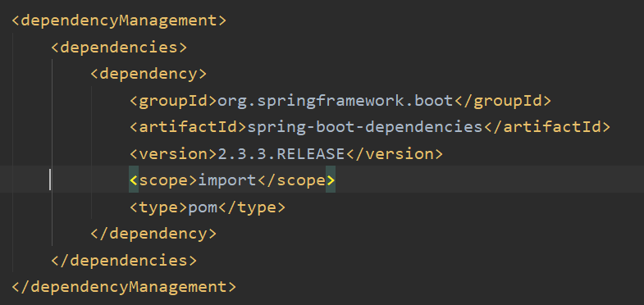Click the opening type tag
The height and width of the screenshot is (305, 644).
[159, 207]
